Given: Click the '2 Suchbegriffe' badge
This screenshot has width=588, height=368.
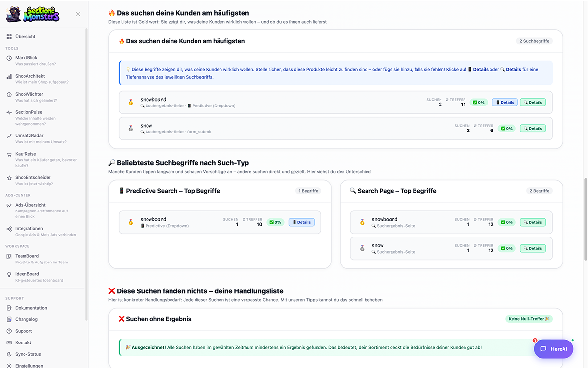Looking at the screenshot, I should pos(534,41).
